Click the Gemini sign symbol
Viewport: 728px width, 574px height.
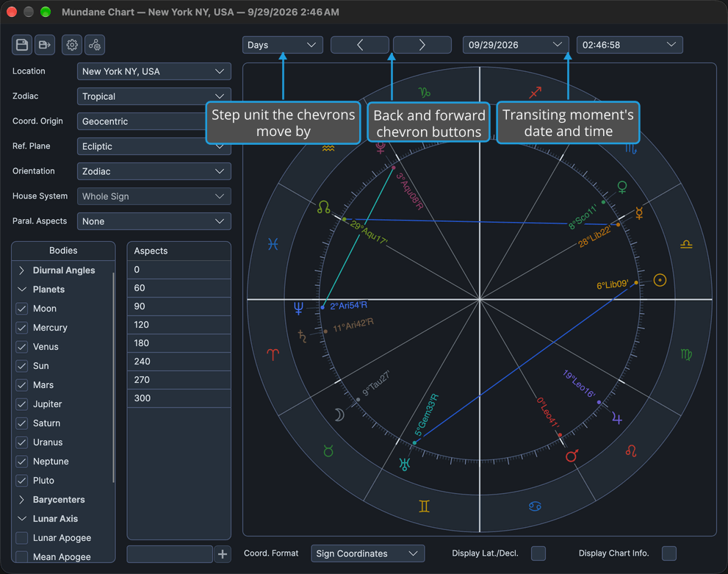(424, 506)
